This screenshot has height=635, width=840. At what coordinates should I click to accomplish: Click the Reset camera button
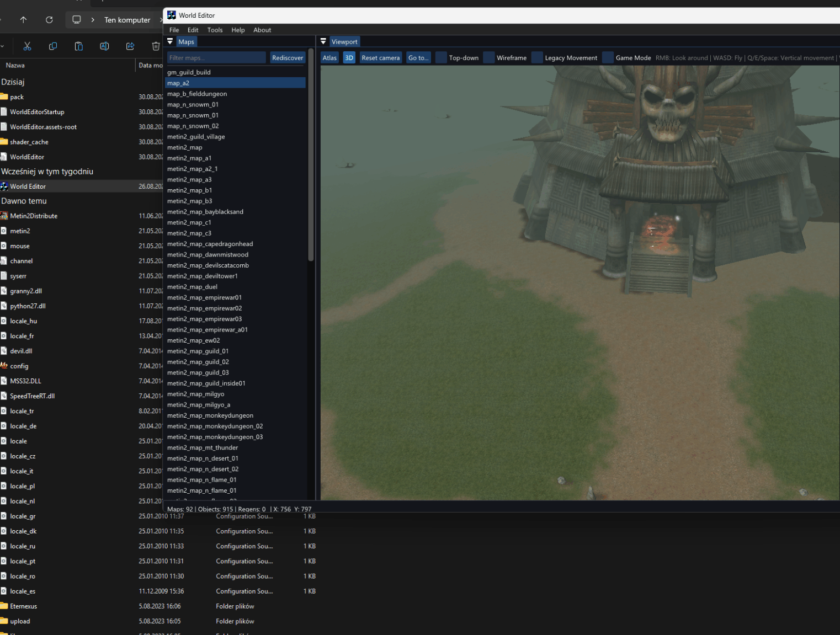(380, 57)
